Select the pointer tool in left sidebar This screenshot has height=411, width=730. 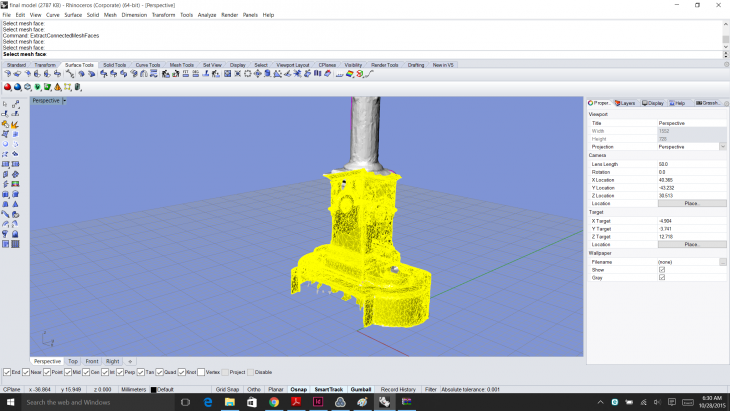(x=6, y=103)
